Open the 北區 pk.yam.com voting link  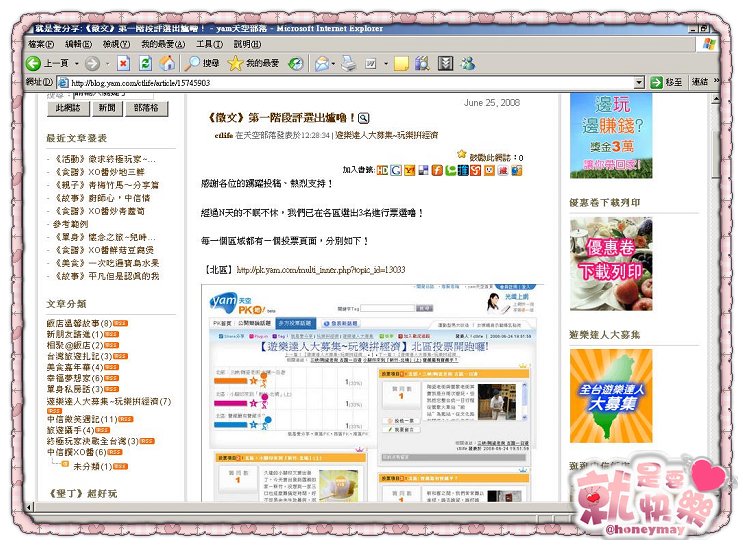320,270
